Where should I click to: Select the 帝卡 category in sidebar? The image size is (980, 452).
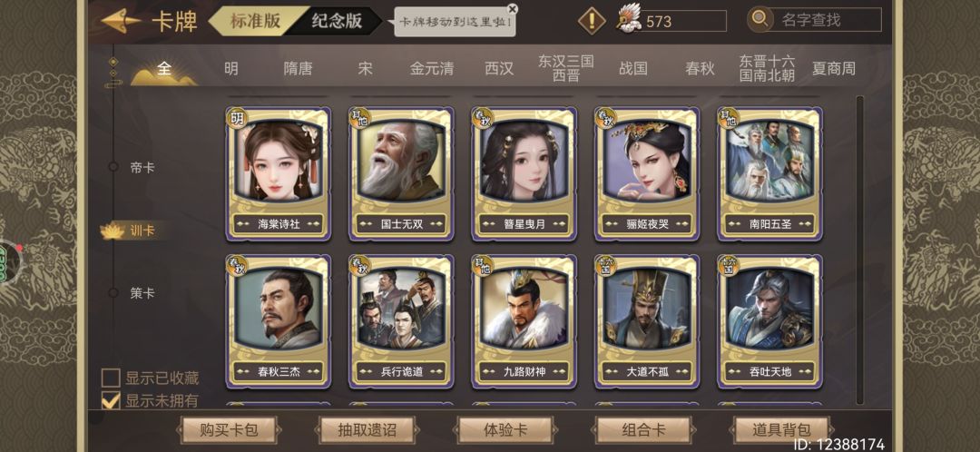[142, 168]
